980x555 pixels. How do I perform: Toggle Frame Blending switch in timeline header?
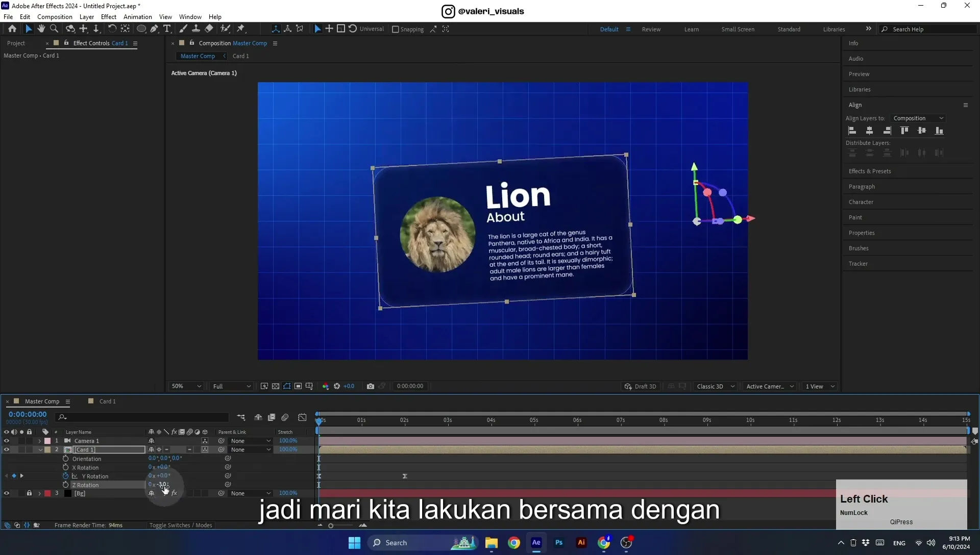[x=272, y=417]
